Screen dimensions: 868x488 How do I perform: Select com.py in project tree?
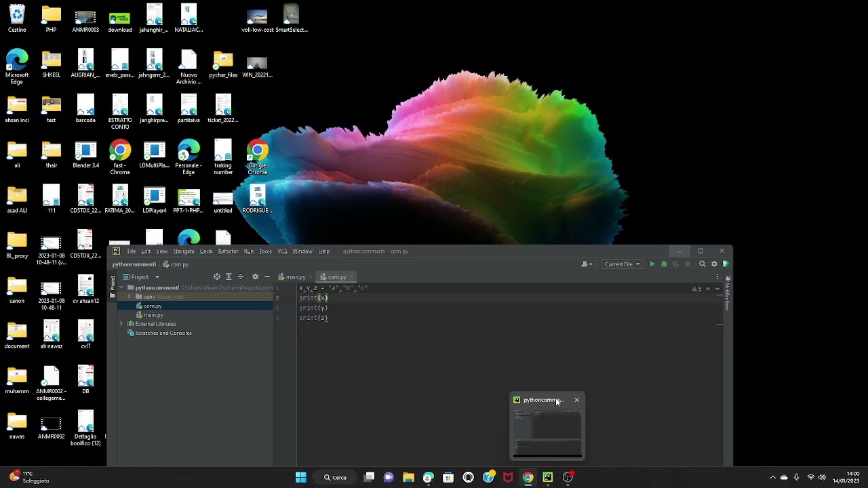coord(153,306)
